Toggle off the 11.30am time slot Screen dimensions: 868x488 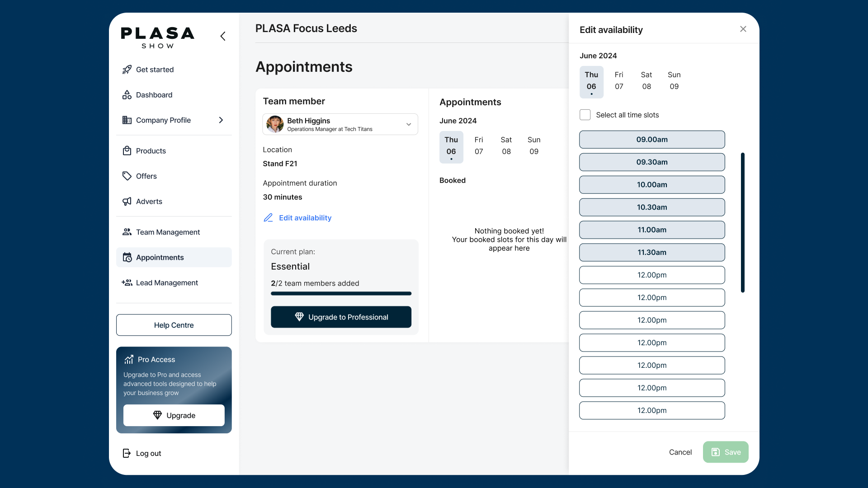[651, 253]
